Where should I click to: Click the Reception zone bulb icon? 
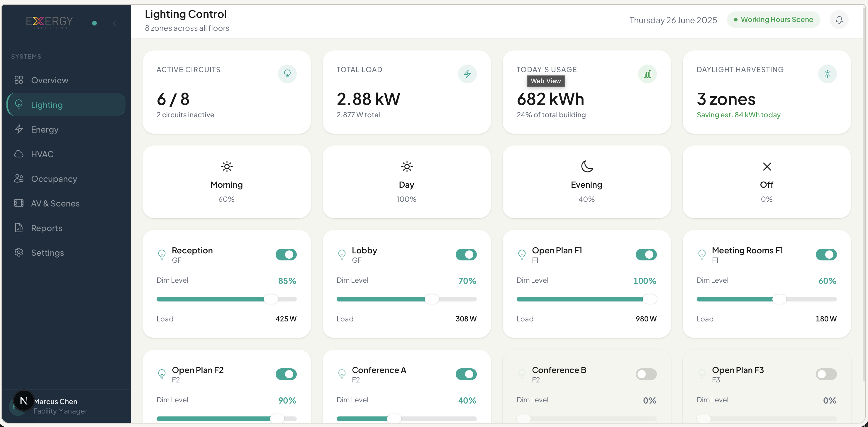pos(162,255)
